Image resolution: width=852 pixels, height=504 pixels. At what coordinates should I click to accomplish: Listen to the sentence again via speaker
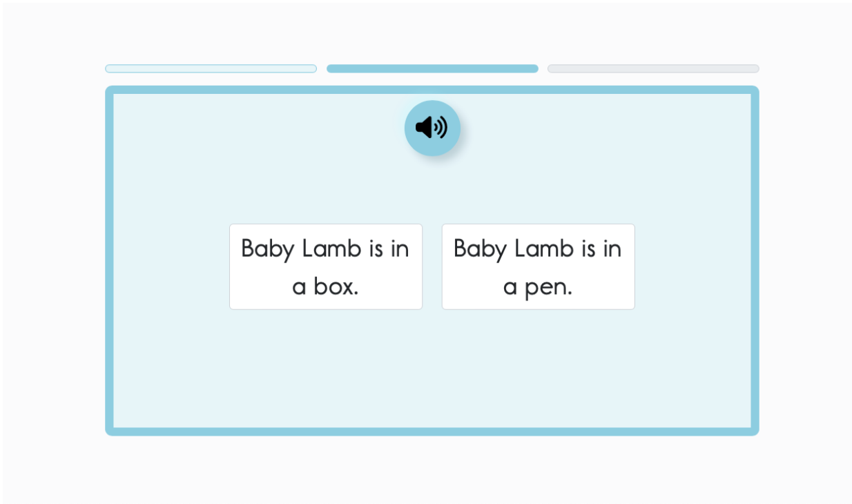[432, 128]
